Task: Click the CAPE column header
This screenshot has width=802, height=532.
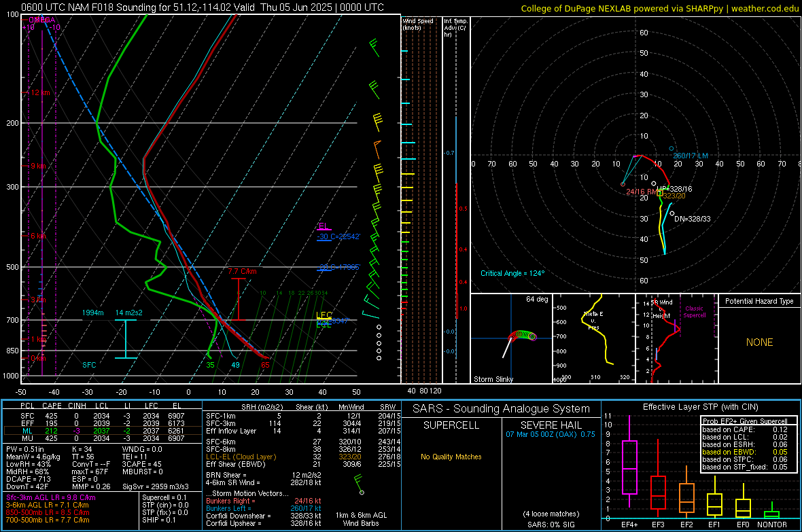Action: tap(52, 406)
